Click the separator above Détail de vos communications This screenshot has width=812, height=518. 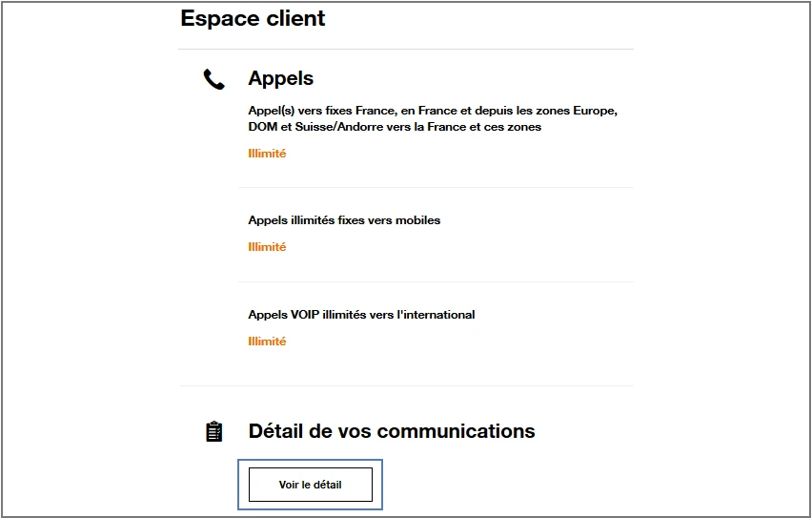[x=406, y=386]
